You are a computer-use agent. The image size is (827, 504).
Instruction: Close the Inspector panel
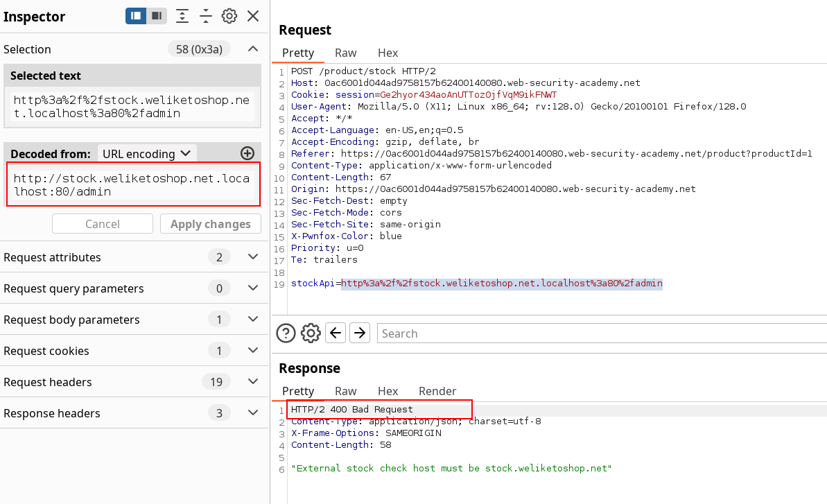tap(253, 16)
